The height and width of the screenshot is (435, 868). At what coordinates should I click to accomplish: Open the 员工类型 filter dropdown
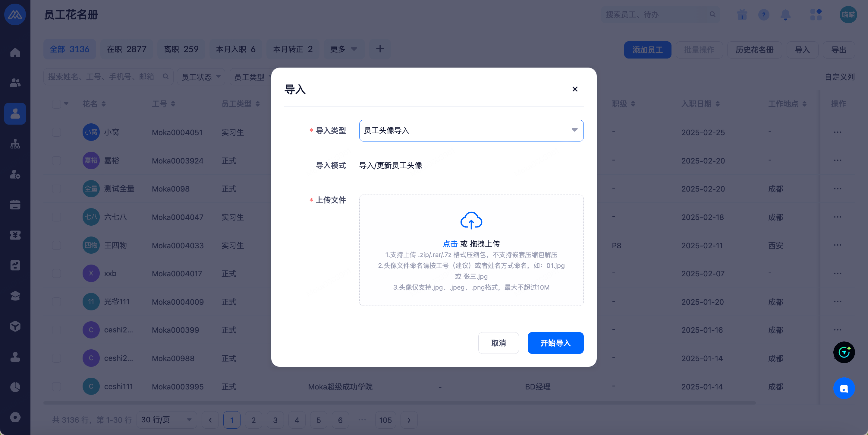pyautogui.click(x=251, y=77)
